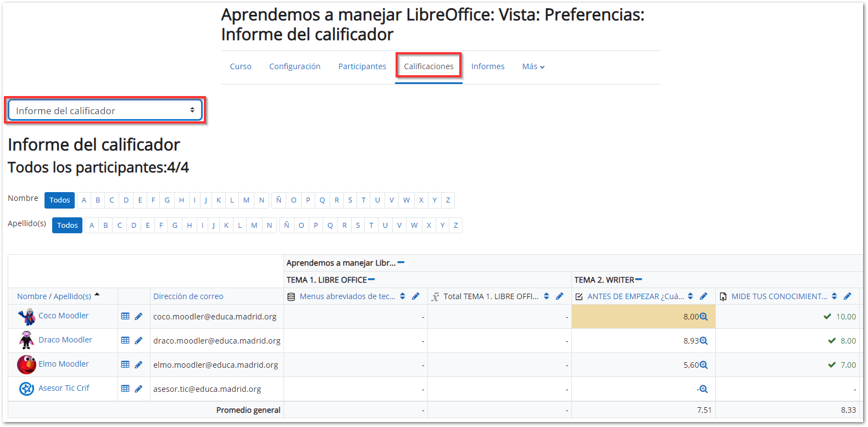Click the edit pencil for Elmo Moodler

pyautogui.click(x=138, y=364)
